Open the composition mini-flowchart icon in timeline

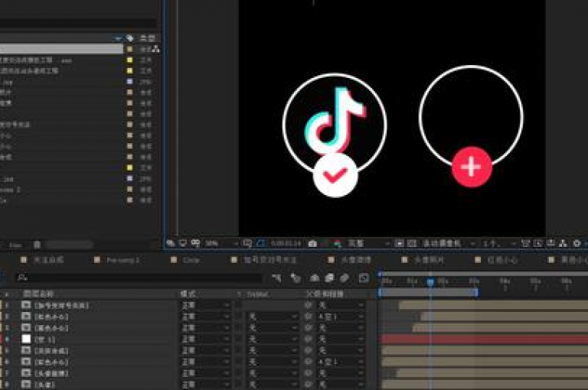coord(276,278)
